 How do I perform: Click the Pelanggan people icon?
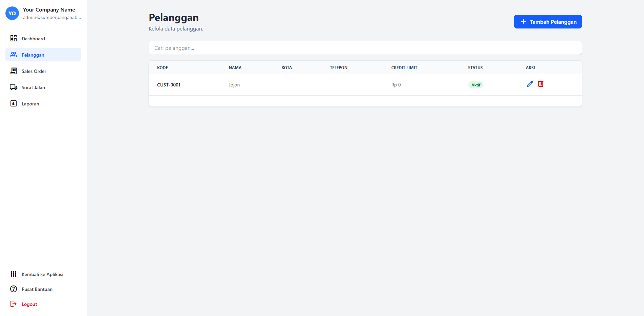[14, 55]
